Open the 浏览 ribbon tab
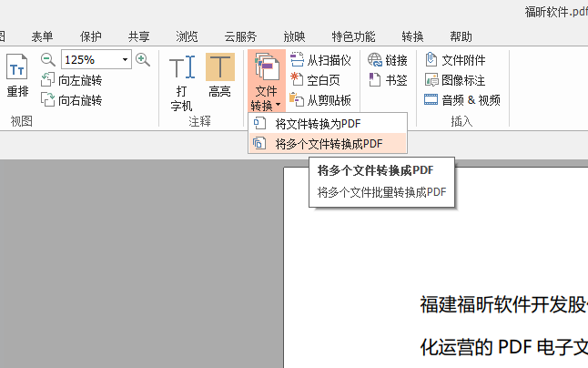 click(x=187, y=36)
